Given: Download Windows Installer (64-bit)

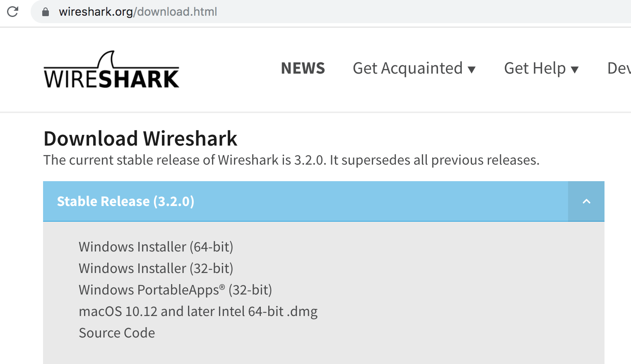Looking at the screenshot, I should pyautogui.click(x=156, y=247).
